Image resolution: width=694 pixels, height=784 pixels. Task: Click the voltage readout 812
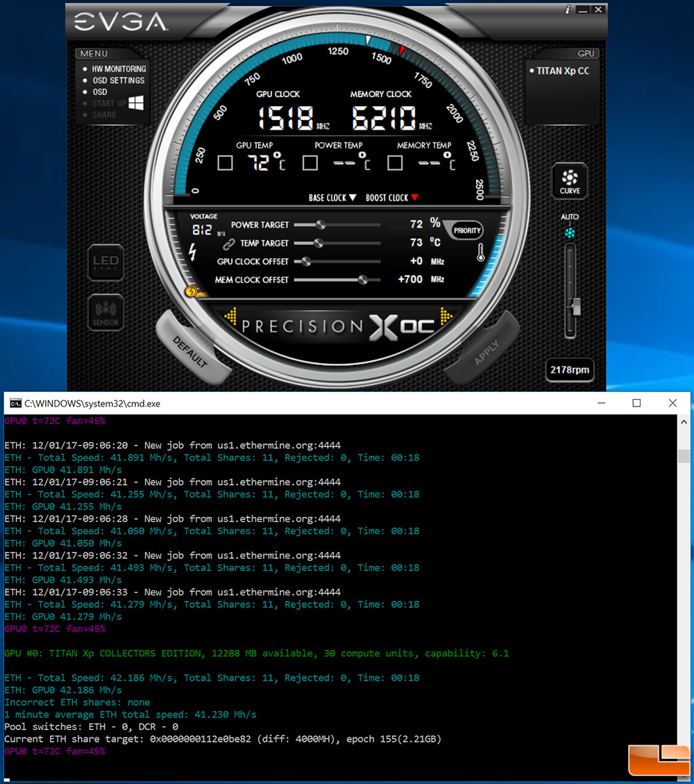click(202, 230)
